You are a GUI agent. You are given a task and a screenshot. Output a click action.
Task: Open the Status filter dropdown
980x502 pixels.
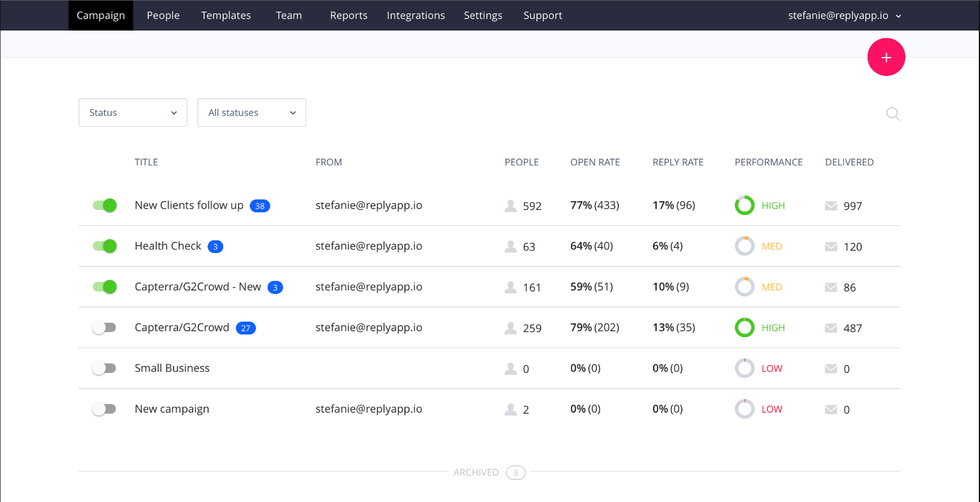point(133,112)
